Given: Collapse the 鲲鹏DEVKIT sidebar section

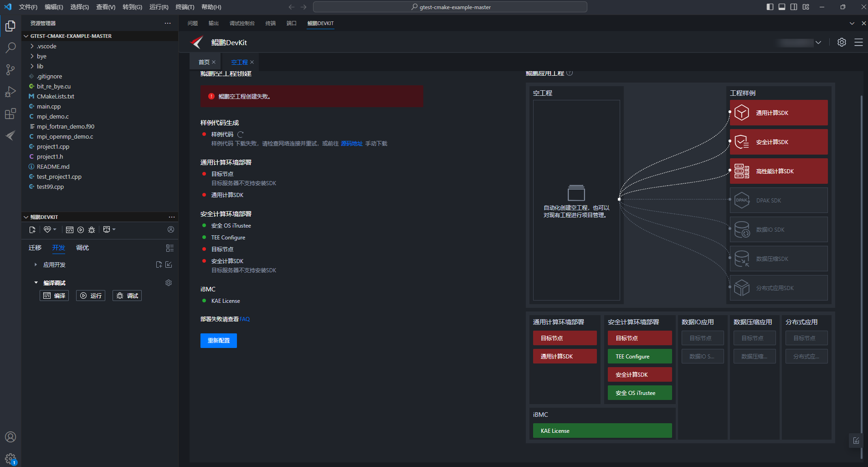Looking at the screenshot, I should (x=26, y=217).
